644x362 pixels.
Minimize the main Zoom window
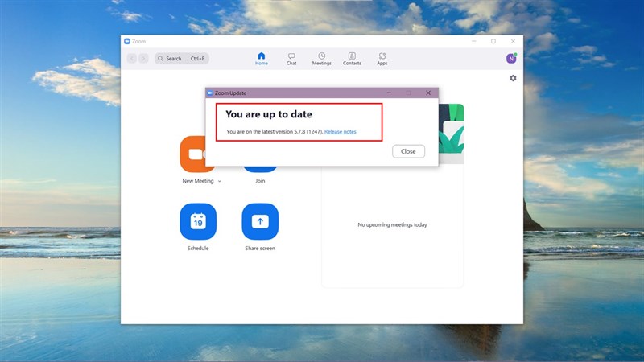pyautogui.click(x=474, y=41)
